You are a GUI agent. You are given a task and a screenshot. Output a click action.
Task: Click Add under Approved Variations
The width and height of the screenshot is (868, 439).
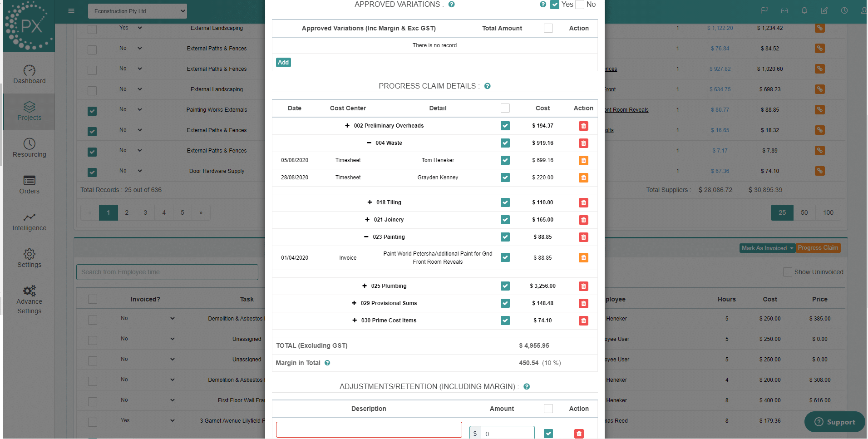[283, 63]
